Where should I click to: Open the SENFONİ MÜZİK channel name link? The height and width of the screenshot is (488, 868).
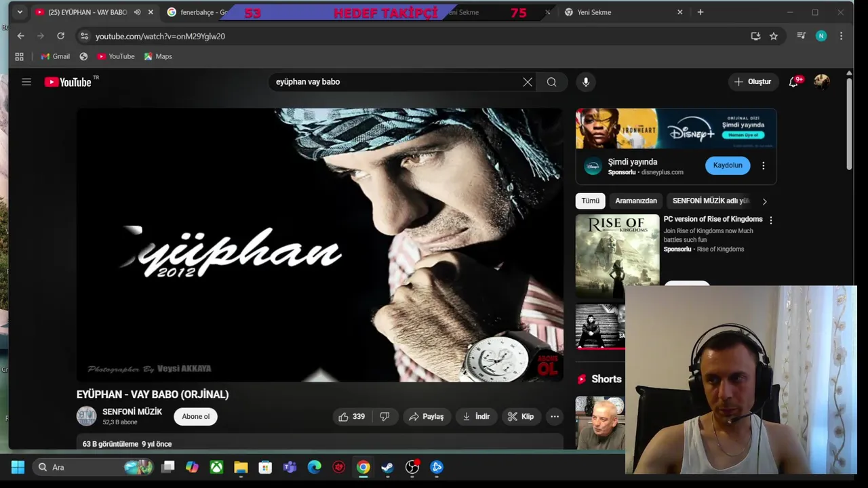pos(132,411)
